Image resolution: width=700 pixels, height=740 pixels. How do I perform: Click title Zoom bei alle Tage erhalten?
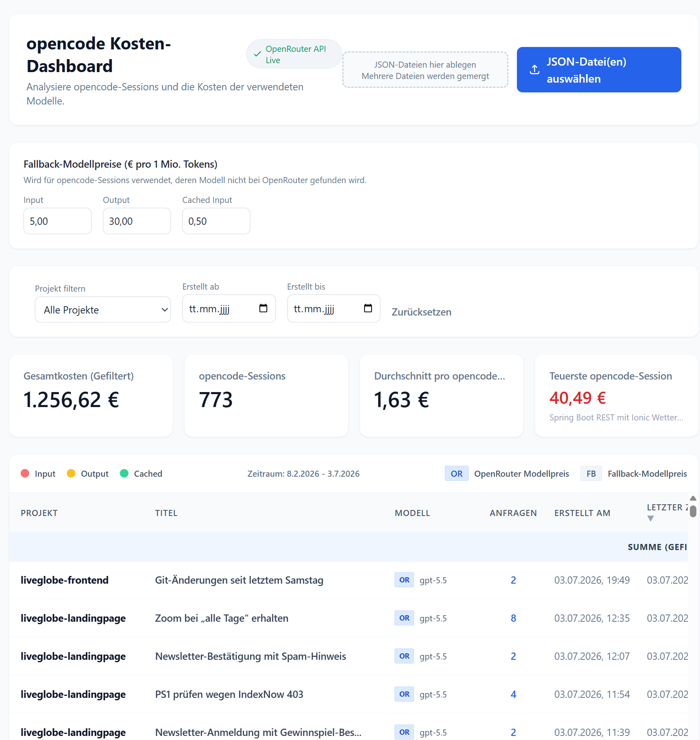222,618
